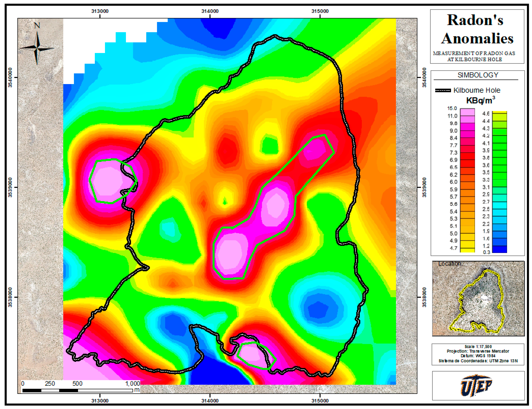The image size is (532, 409).
Task: Click the Kilbourne Hole legend line symbol
Action: 443,91
